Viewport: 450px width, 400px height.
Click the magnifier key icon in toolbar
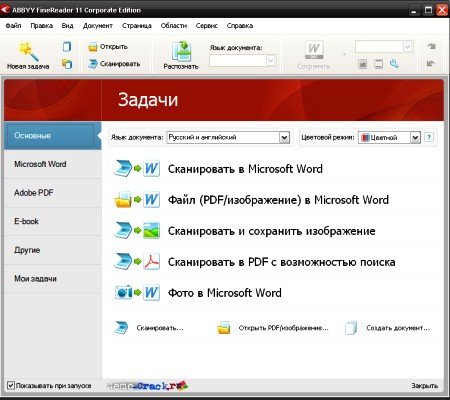tap(394, 63)
